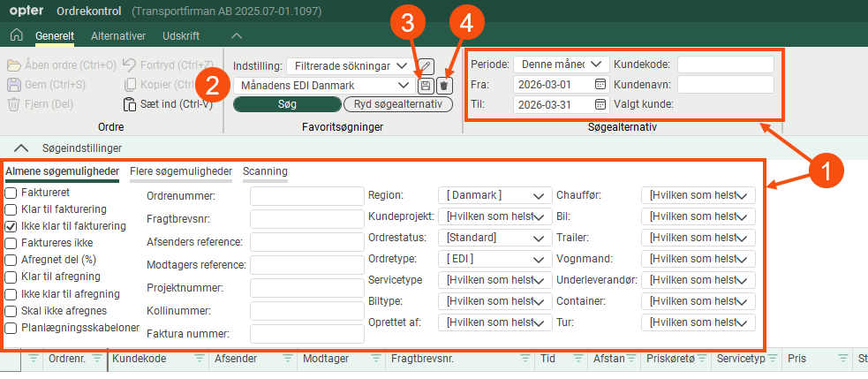Click the pencil edit icon beside Indstilling
The height and width of the screenshot is (379, 868).
pos(426,65)
